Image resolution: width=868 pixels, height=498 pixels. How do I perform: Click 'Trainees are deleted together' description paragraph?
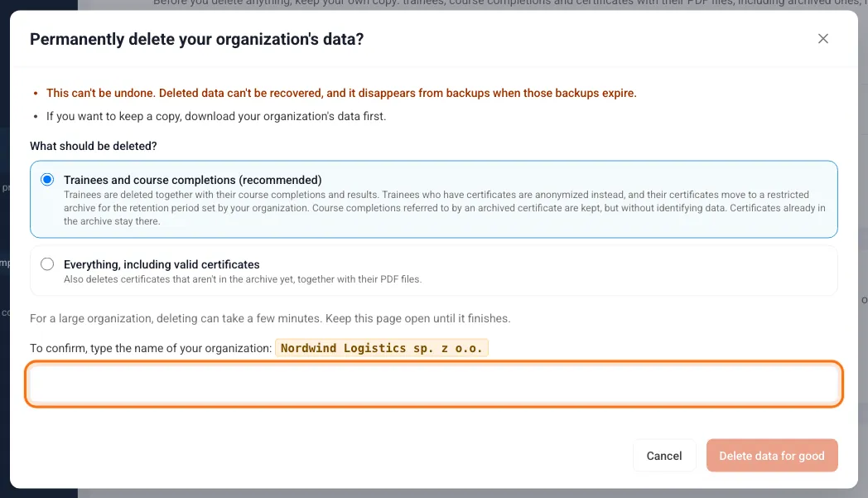point(445,208)
